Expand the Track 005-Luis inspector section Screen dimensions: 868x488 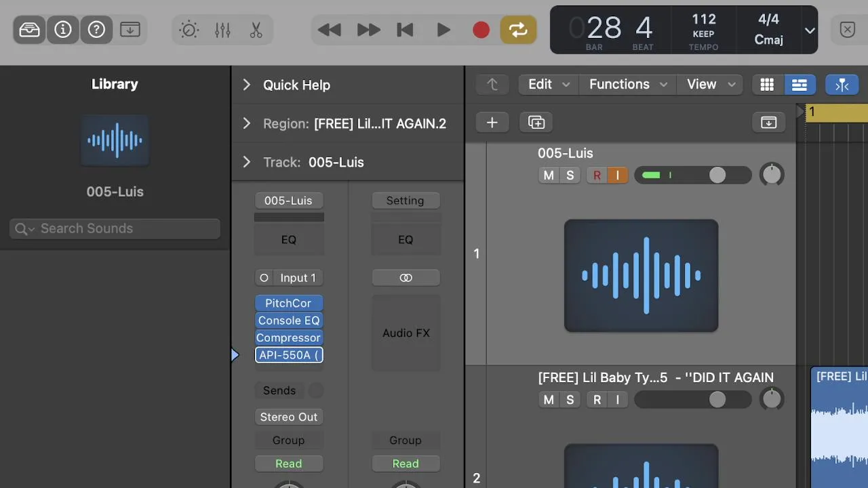tap(247, 162)
